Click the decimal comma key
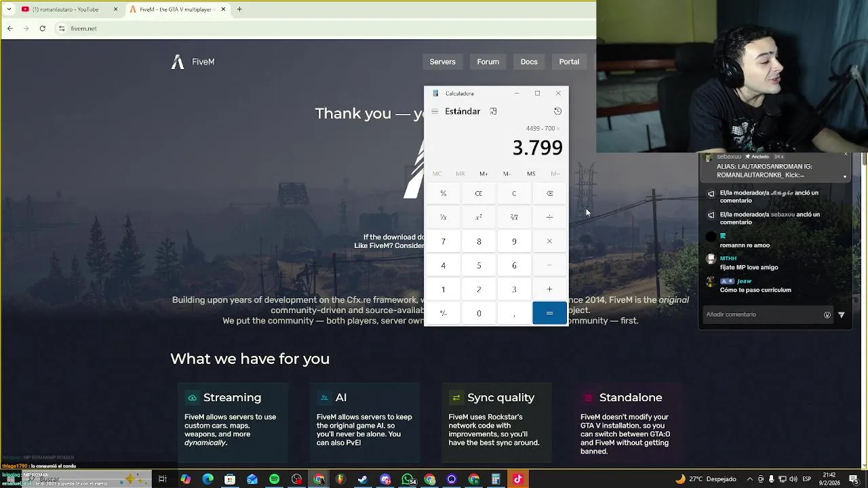 (514, 313)
